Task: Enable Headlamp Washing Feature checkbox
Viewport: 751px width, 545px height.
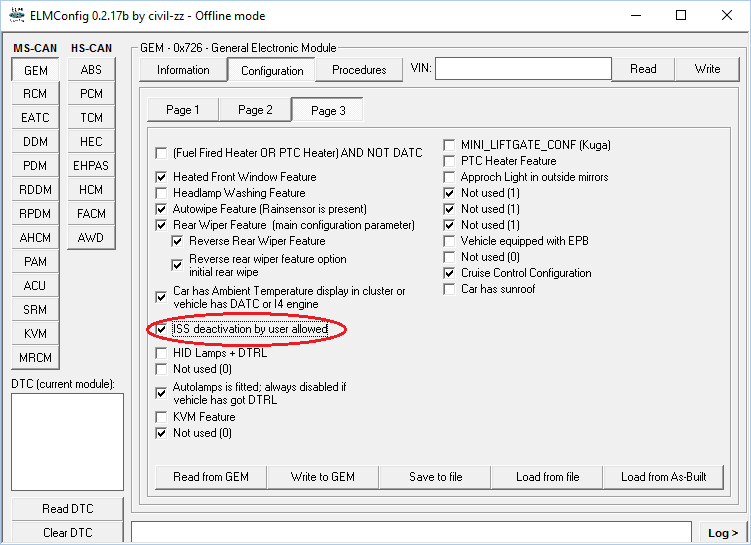Action: 162,193
